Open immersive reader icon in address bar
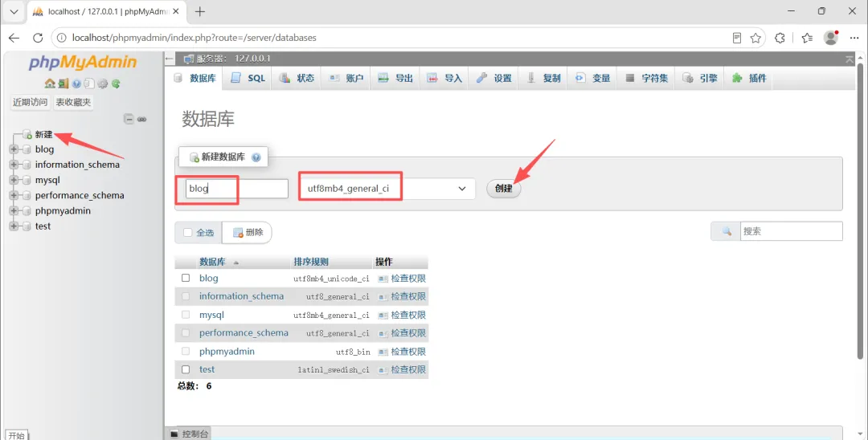 [737, 38]
